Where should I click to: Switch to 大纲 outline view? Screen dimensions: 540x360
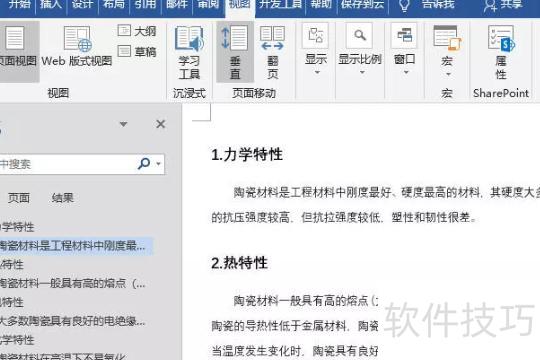tap(137, 31)
